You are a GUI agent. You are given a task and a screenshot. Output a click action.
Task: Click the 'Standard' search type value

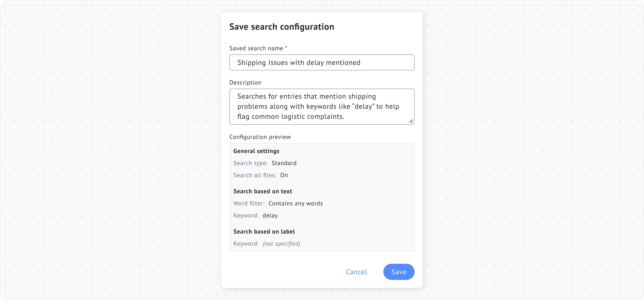pyautogui.click(x=284, y=163)
